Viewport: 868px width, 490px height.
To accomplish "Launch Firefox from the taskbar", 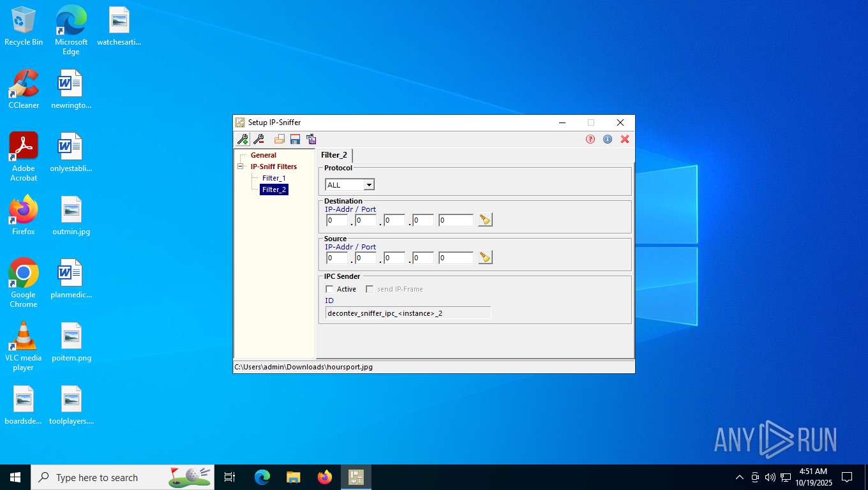I will [325, 477].
